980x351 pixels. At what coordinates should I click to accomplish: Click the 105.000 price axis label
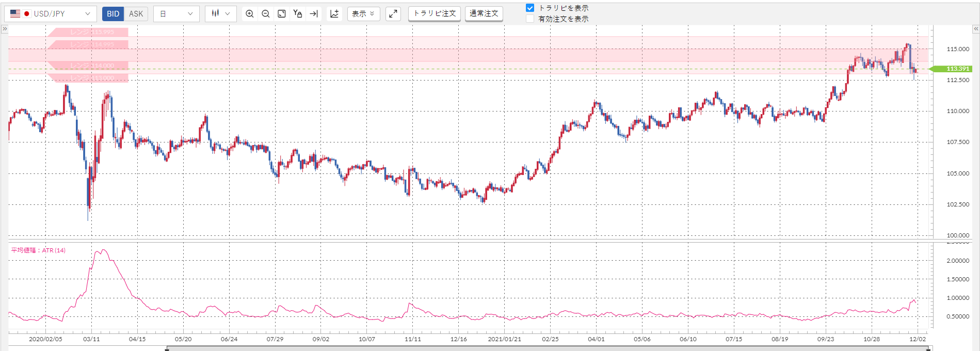(958, 173)
